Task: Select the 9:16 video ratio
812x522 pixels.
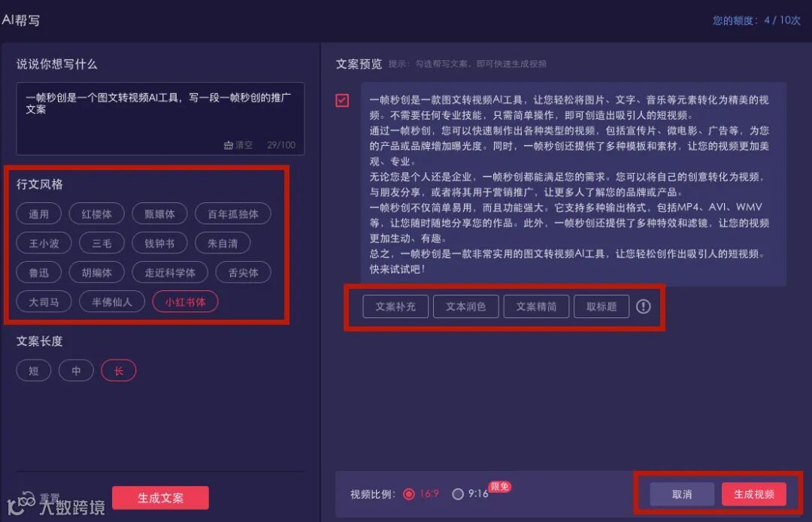Action: (457, 494)
